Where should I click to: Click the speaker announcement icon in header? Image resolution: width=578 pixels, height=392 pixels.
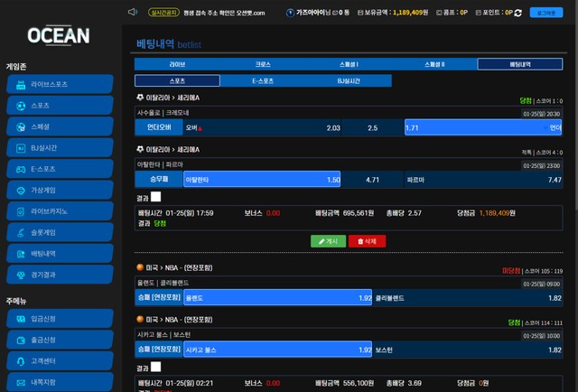pos(133,13)
